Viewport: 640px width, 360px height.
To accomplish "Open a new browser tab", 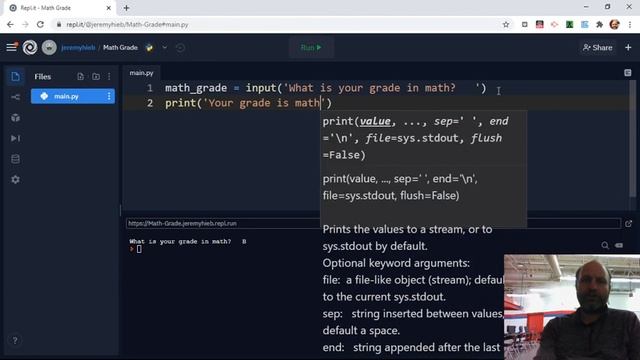I will (127, 8).
